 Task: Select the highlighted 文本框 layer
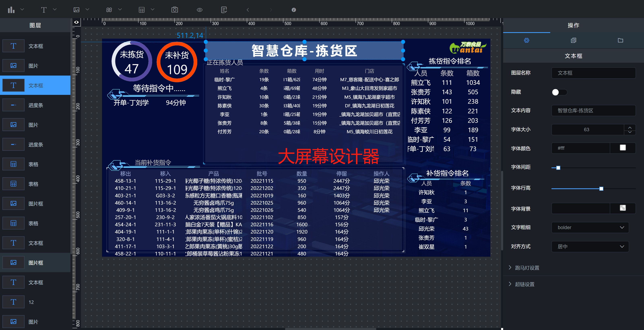click(x=35, y=85)
